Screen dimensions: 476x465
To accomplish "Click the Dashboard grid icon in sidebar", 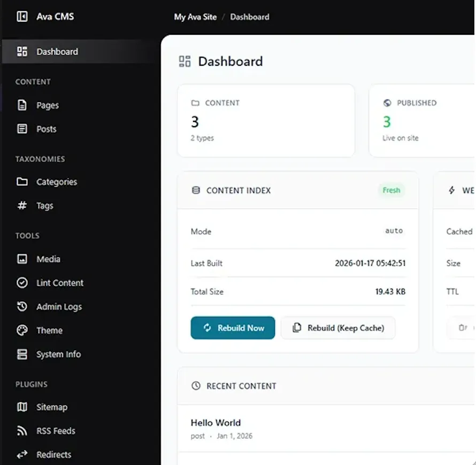I will [x=22, y=51].
